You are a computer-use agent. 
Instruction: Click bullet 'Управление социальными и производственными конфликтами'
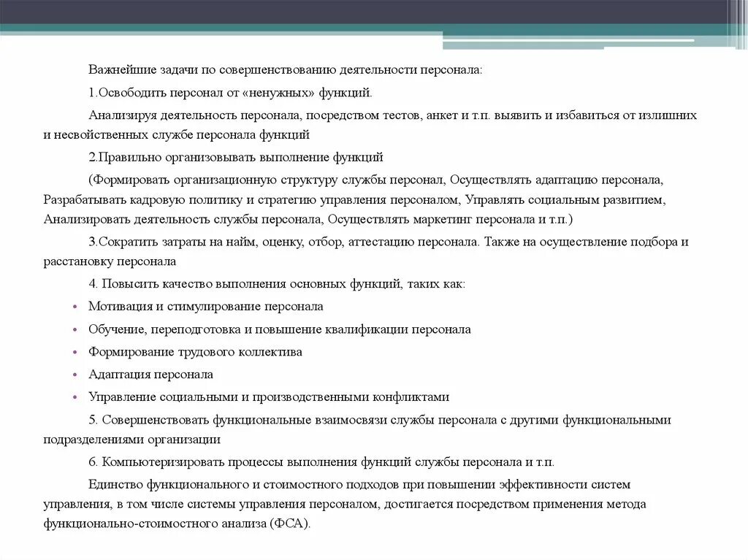tap(269, 397)
